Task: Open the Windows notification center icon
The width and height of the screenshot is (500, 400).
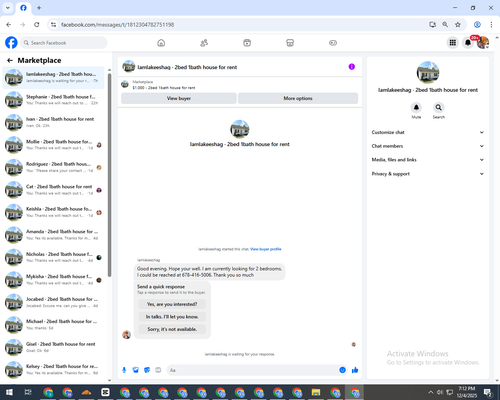Action: pyautogui.click(x=487, y=392)
